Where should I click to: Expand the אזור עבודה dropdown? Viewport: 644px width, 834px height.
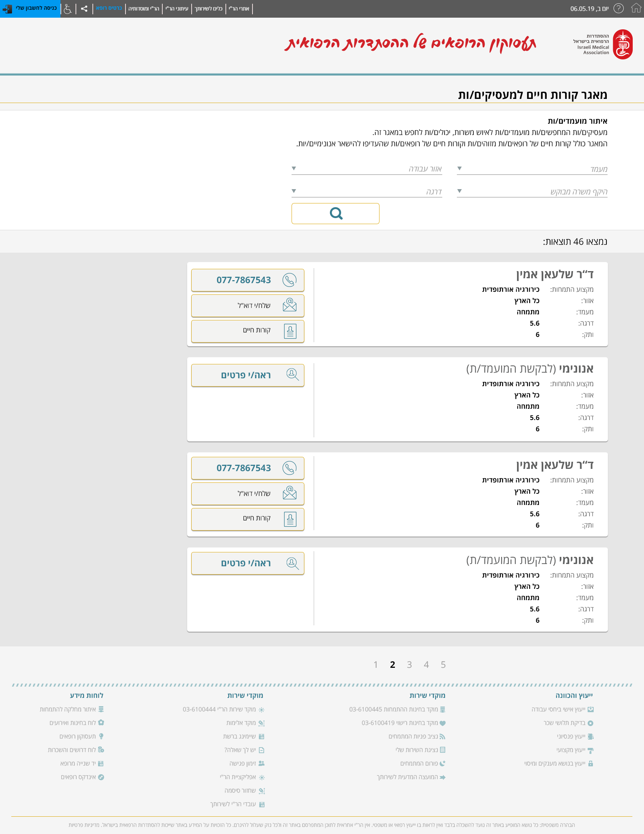pyautogui.click(x=367, y=169)
